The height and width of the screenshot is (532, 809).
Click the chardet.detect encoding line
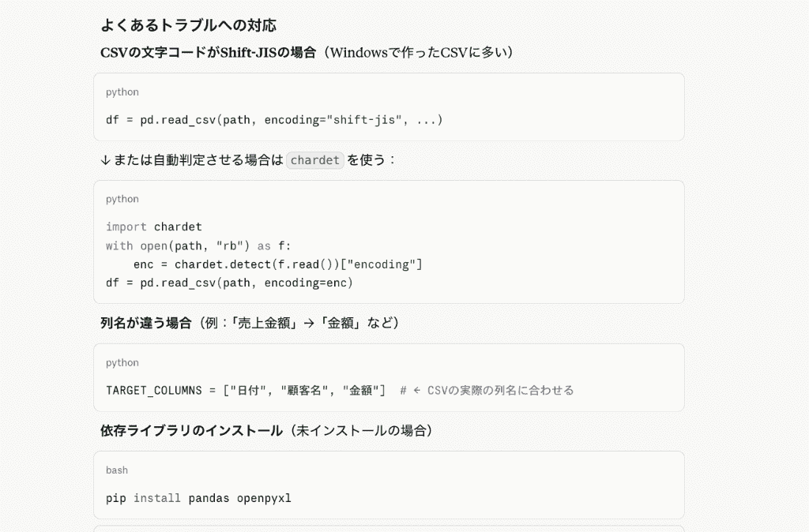pyautogui.click(x=277, y=264)
